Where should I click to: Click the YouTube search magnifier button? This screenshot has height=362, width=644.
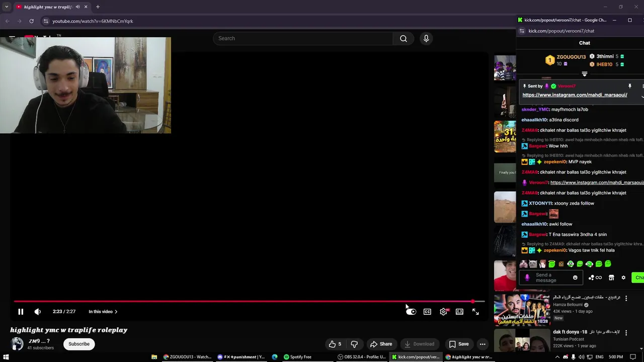tap(404, 38)
